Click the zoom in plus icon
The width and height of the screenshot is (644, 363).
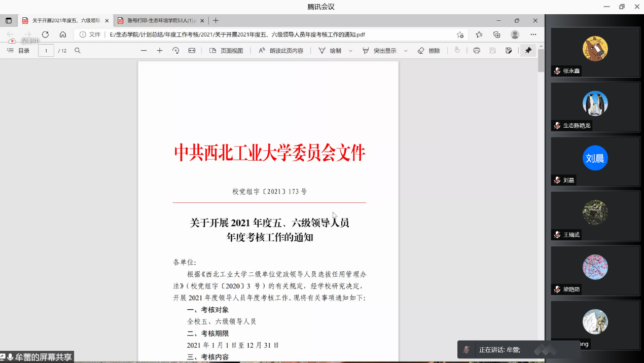pos(160,51)
